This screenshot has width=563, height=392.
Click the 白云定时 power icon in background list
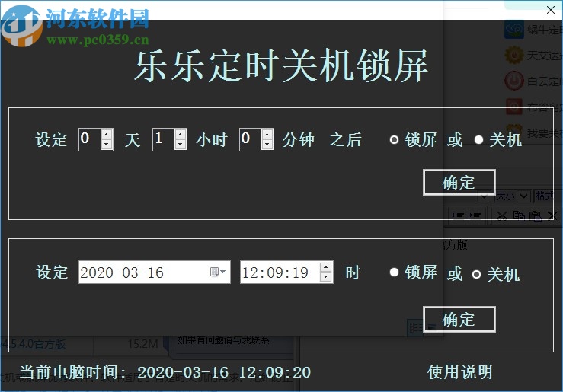(x=514, y=81)
